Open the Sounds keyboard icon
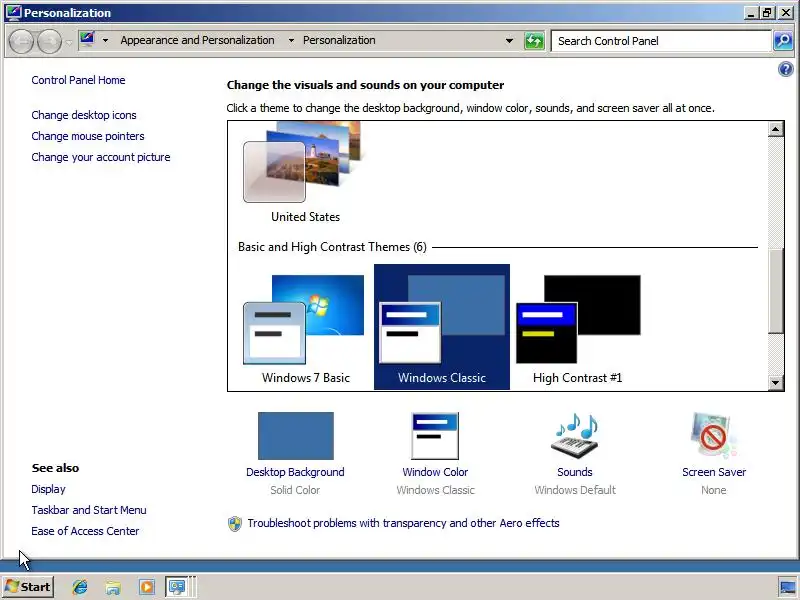800x600 pixels. click(x=575, y=436)
